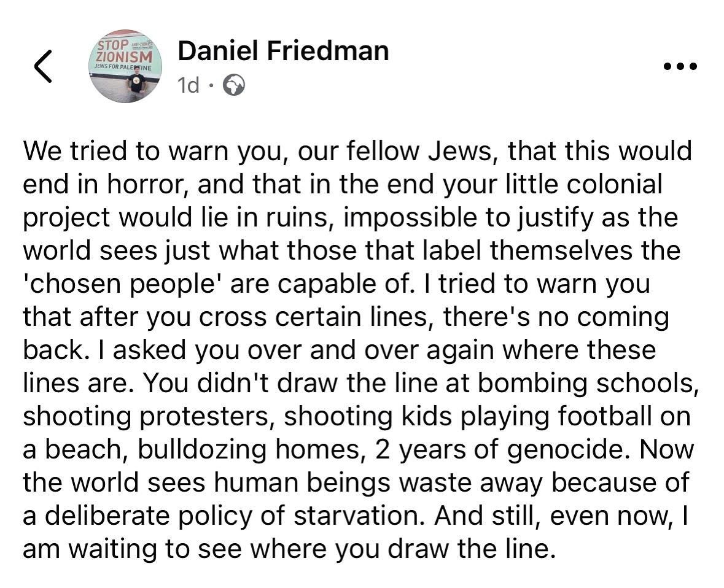This screenshot has width=724, height=588.
Task: Click the globe public audience icon
Action: (x=234, y=85)
